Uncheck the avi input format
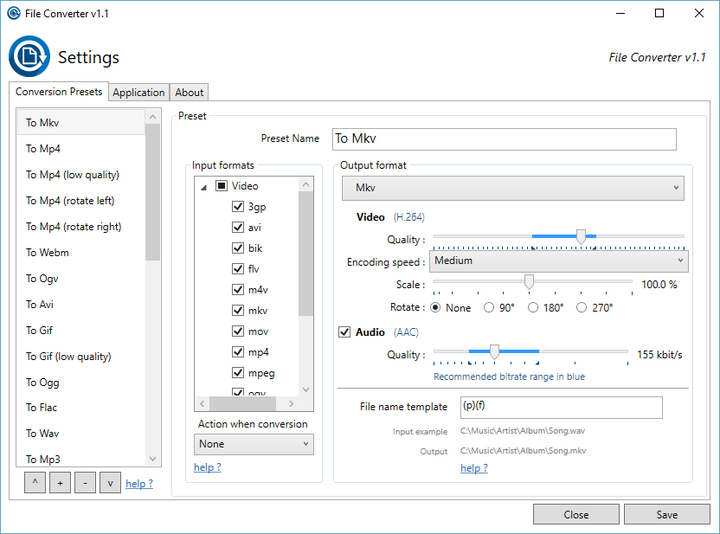The width and height of the screenshot is (720, 534). tap(238, 227)
